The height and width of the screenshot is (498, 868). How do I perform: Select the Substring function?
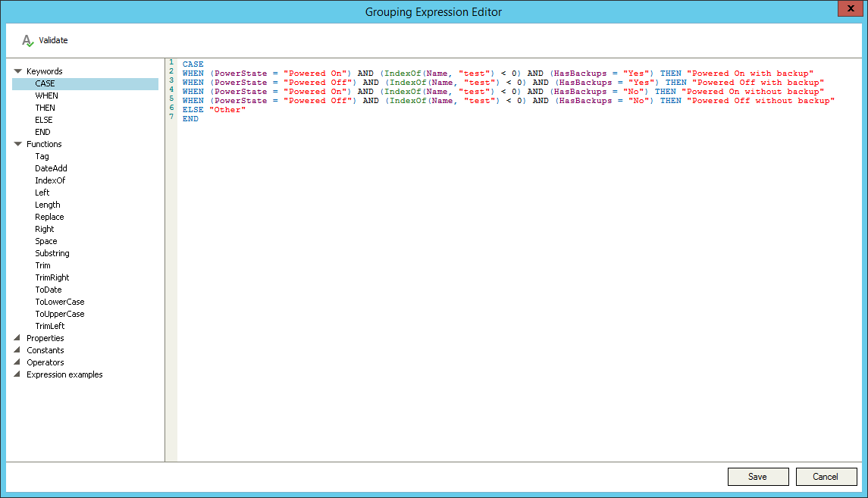pos(52,252)
